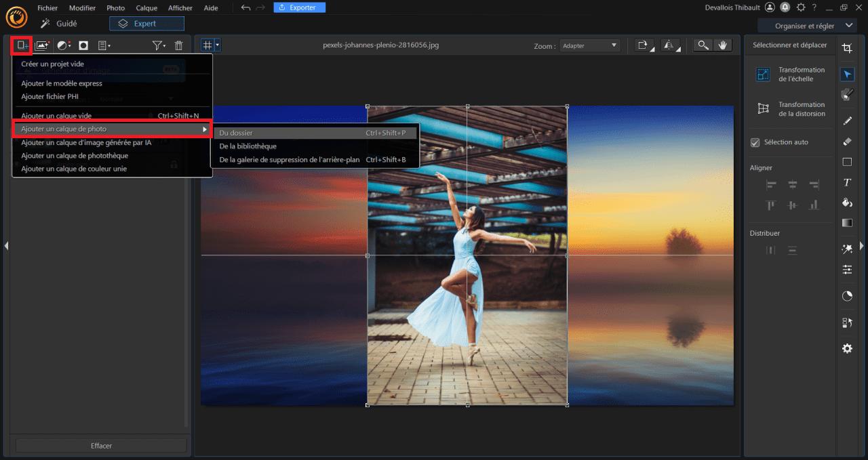Open the layer filter dropdown
868x460 pixels.
point(158,45)
